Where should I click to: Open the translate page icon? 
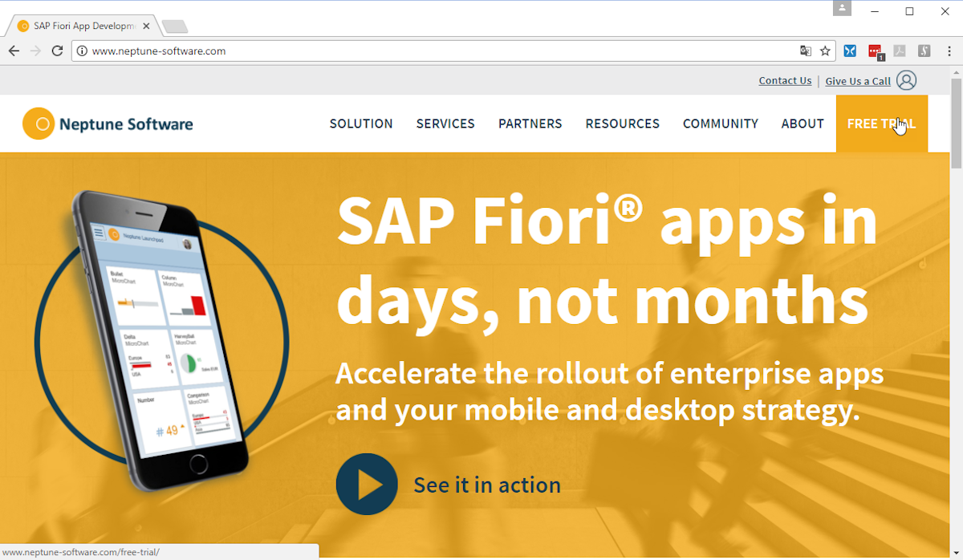(806, 51)
